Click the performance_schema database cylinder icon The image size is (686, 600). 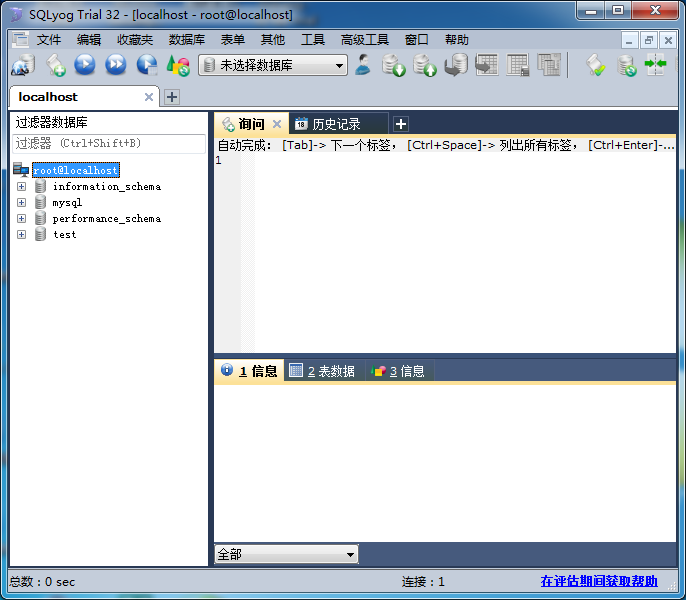coord(40,218)
